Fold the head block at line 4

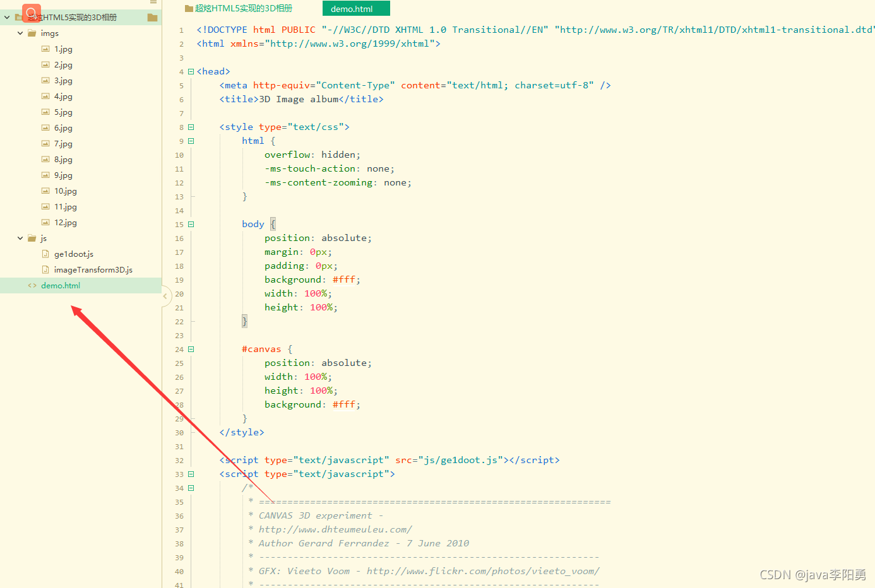(191, 71)
